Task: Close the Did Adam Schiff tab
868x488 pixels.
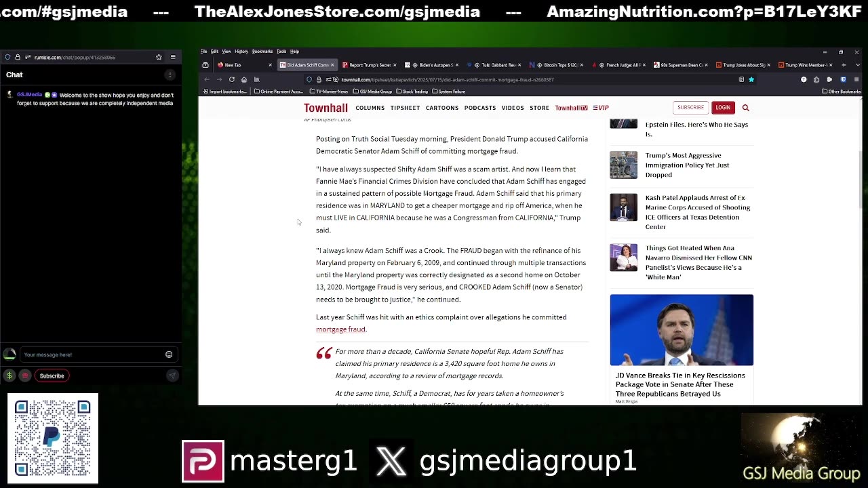Action: tap(332, 65)
